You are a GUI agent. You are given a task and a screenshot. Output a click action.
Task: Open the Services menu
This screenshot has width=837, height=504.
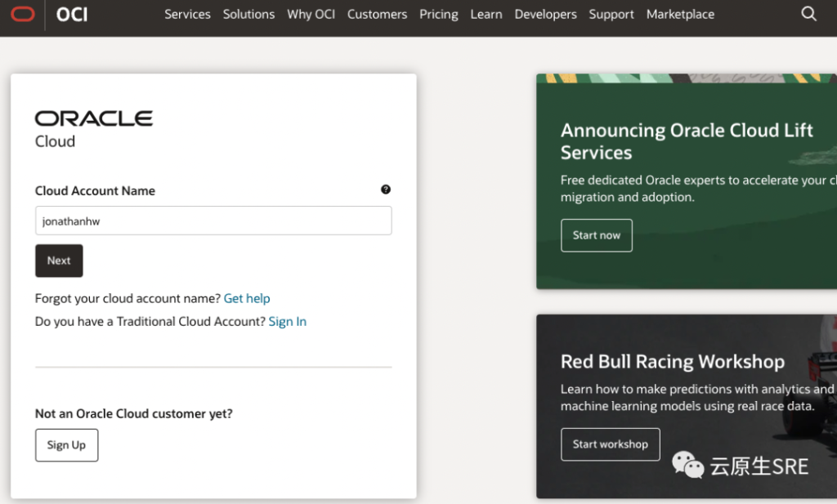tap(187, 15)
